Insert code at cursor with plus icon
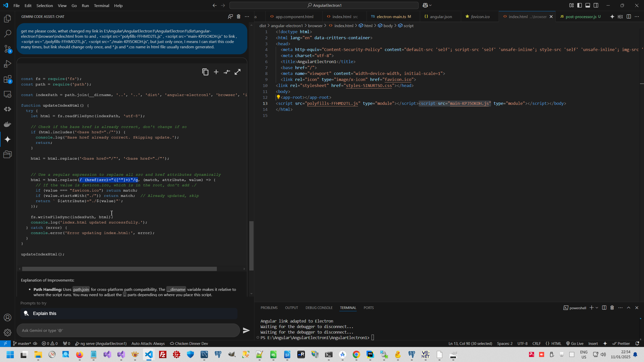 pos(216,72)
